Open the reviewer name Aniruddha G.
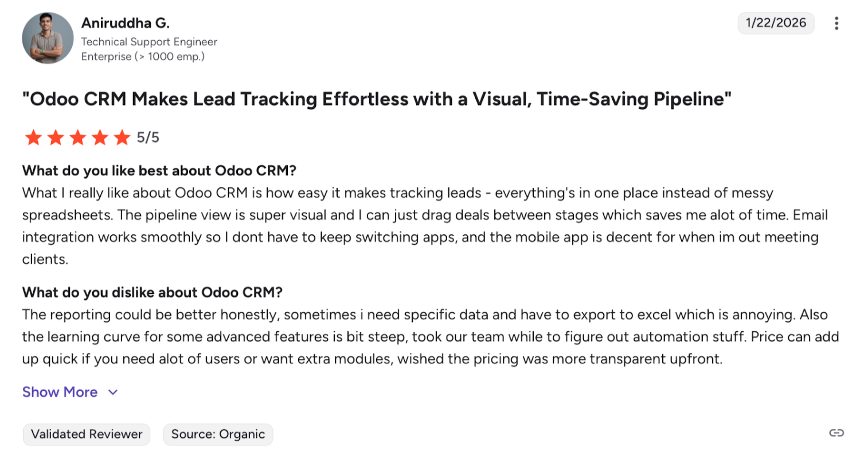The height and width of the screenshot is (463, 868). coord(126,23)
